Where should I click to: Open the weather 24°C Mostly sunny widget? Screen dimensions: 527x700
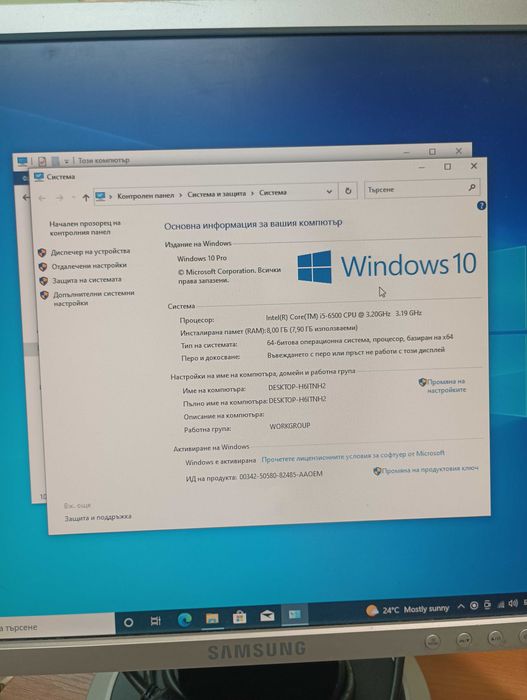click(407, 609)
